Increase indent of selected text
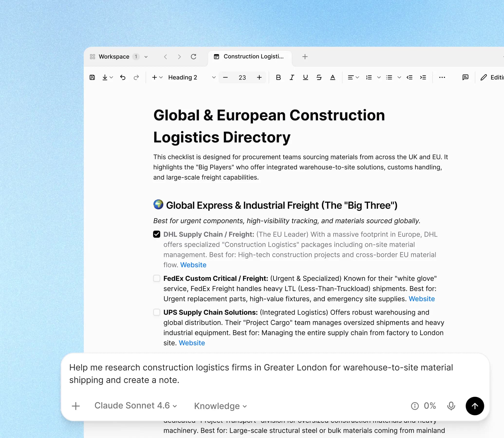504x438 pixels. coord(423,77)
